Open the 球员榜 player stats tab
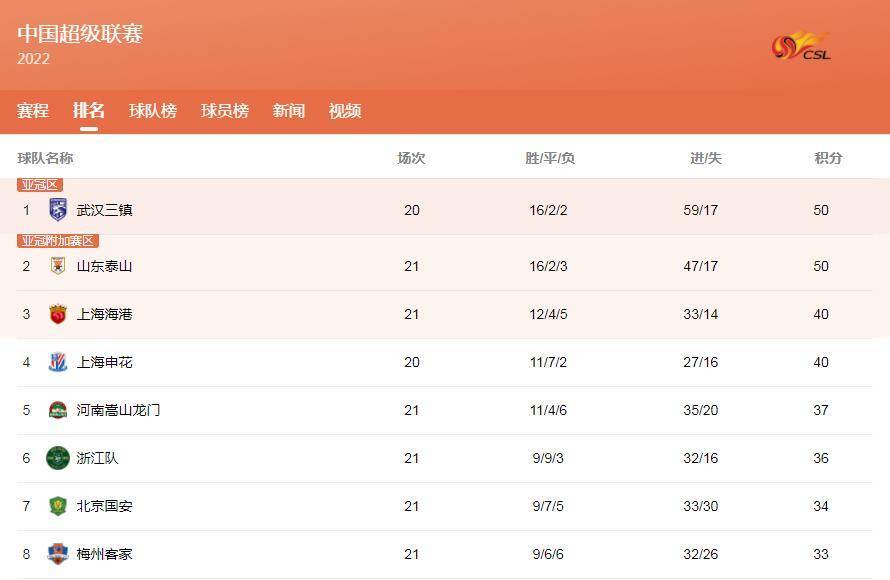This screenshot has width=890, height=580. [x=225, y=111]
